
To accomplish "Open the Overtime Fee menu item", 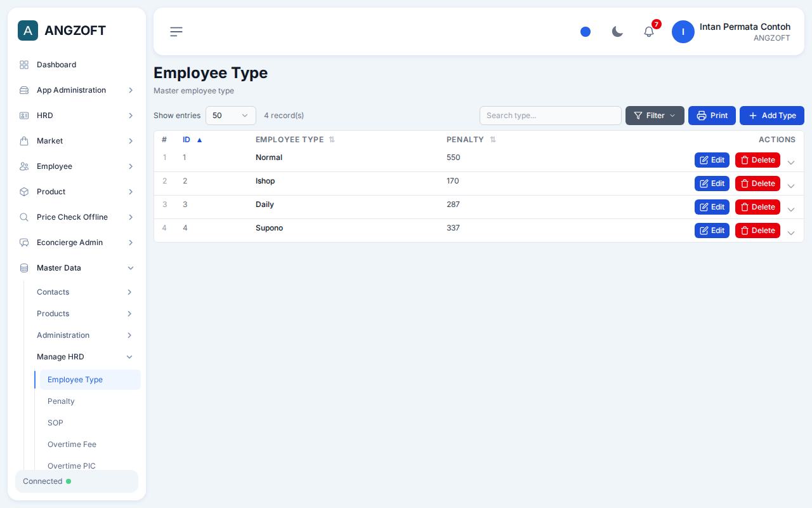I will coord(90,444).
